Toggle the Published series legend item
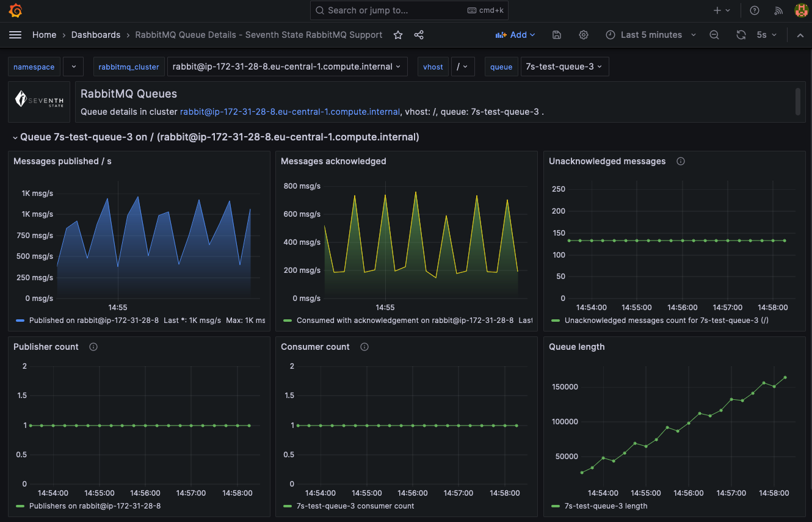812x522 pixels. 93,321
